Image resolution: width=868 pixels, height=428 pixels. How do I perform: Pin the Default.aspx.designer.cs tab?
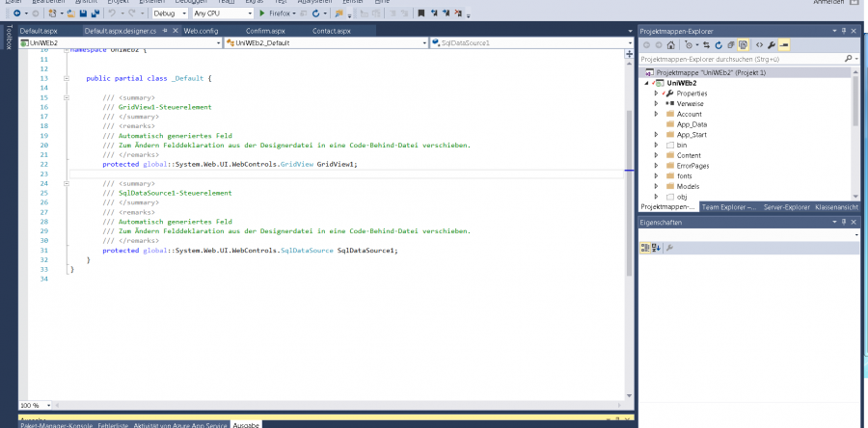tap(166, 31)
